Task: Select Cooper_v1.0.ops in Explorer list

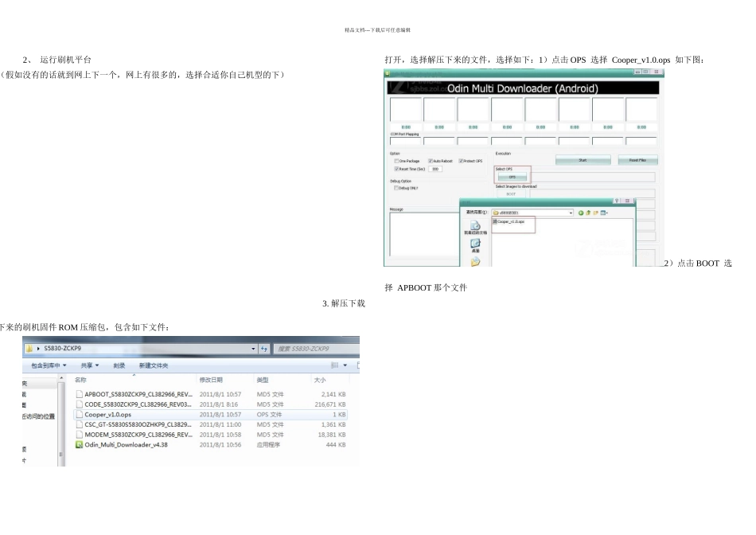Action: pos(107,415)
